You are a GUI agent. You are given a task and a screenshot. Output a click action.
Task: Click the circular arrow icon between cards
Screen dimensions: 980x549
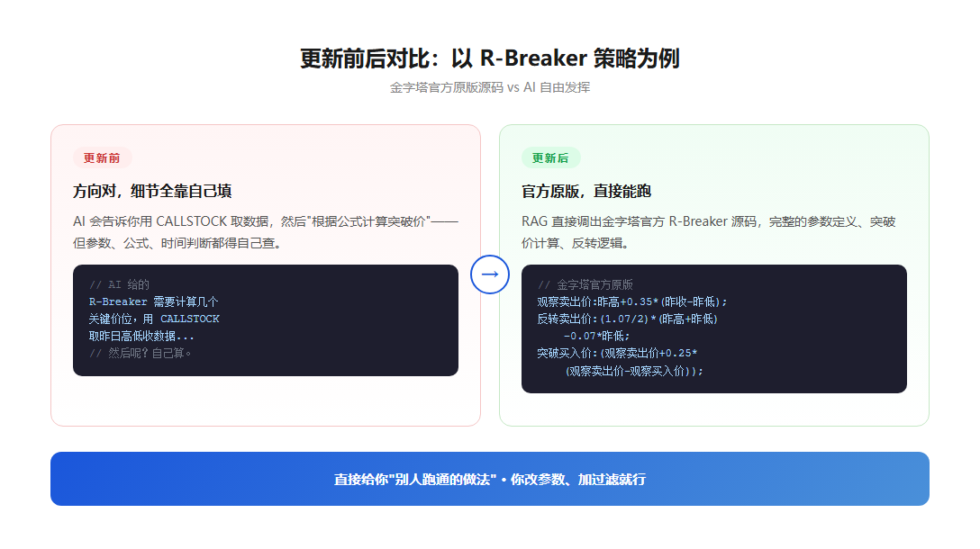pos(489,274)
